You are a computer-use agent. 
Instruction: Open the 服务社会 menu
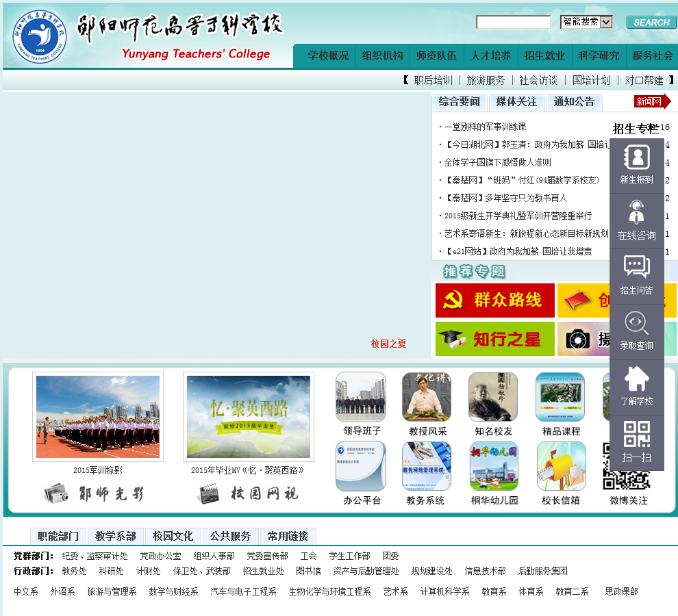pyautogui.click(x=653, y=55)
